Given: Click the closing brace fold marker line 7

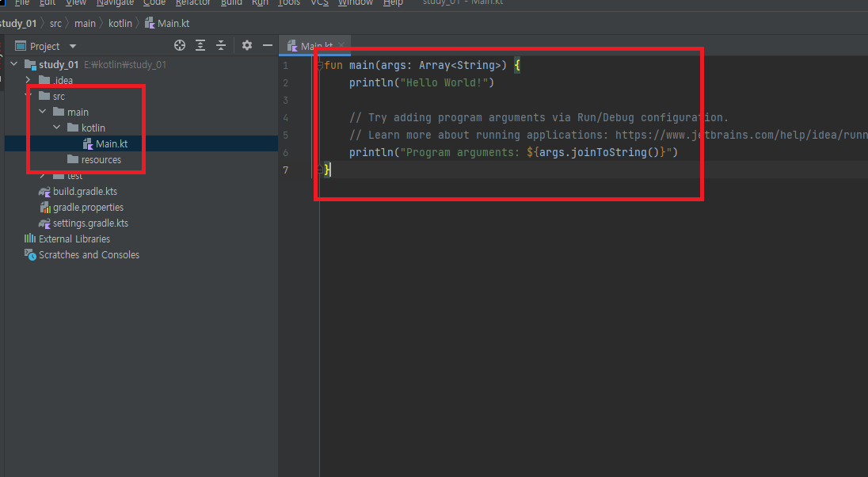Looking at the screenshot, I should [319, 170].
